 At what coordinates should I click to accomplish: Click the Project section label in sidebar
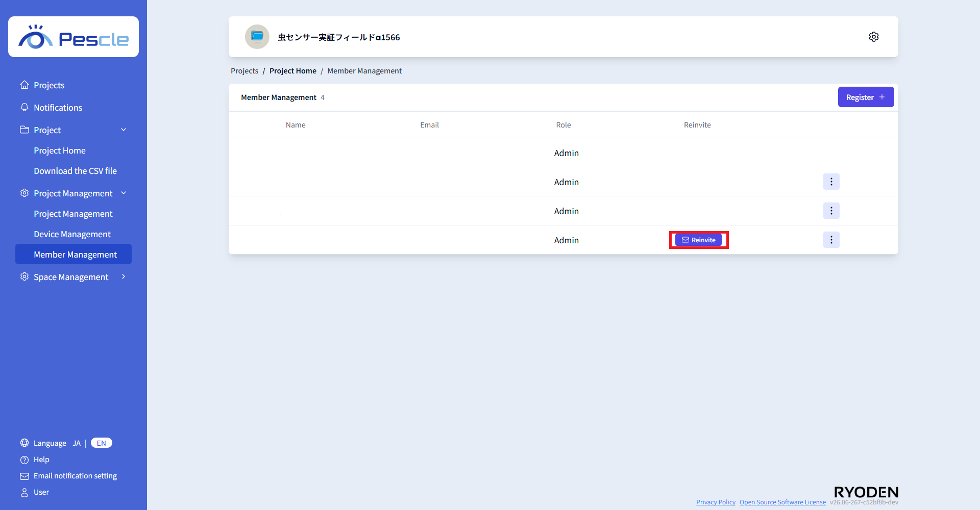click(47, 130)
